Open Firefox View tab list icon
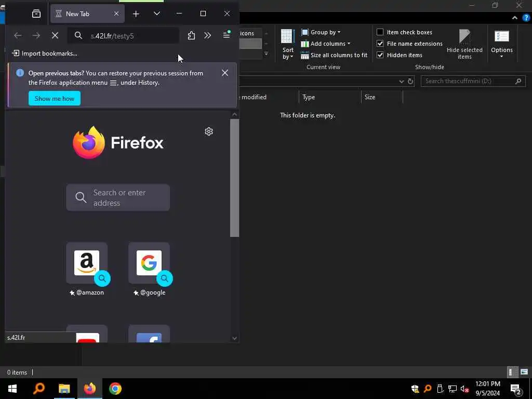 pos(36,14)
